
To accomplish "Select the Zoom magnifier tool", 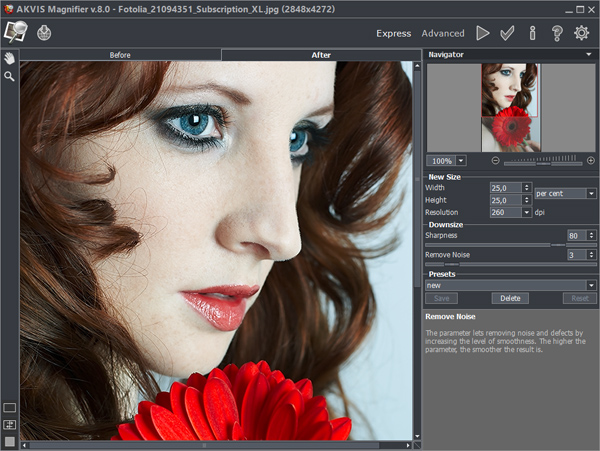I will [x=10, y=77].
